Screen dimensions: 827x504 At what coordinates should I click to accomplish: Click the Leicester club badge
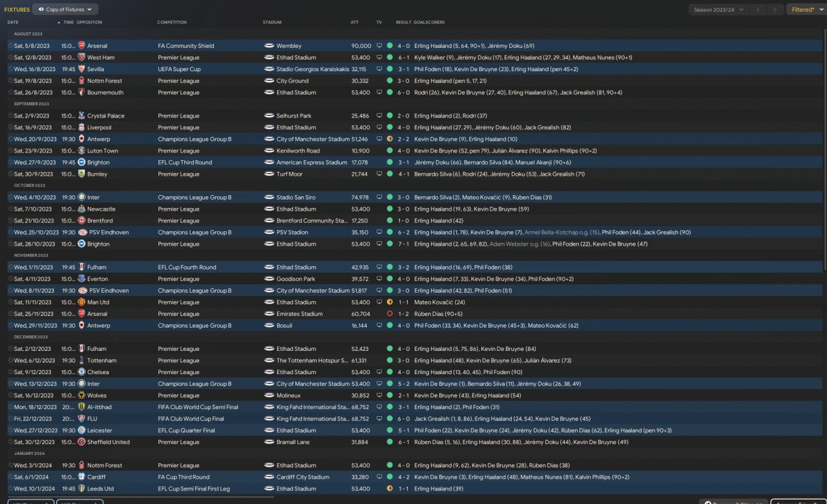click(81, 430)
